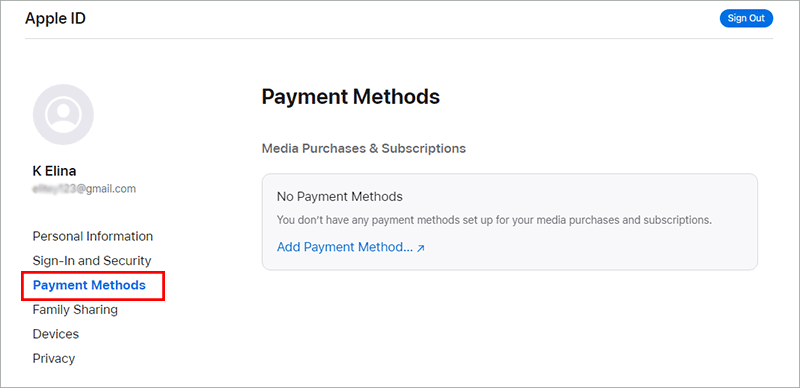Click the arrow icon beside Add Payment Method
The width and height of the screenshot is (800, 388).
coord(421,248)
